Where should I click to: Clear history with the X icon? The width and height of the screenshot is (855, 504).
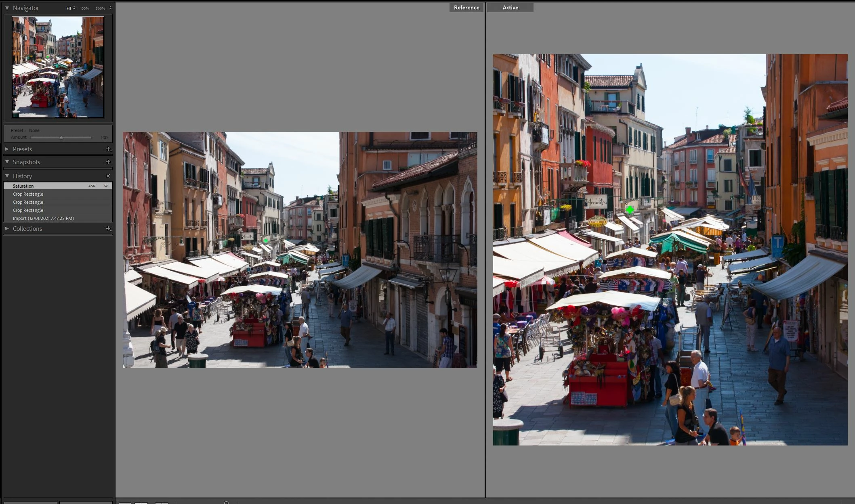(x=108, y=176)
